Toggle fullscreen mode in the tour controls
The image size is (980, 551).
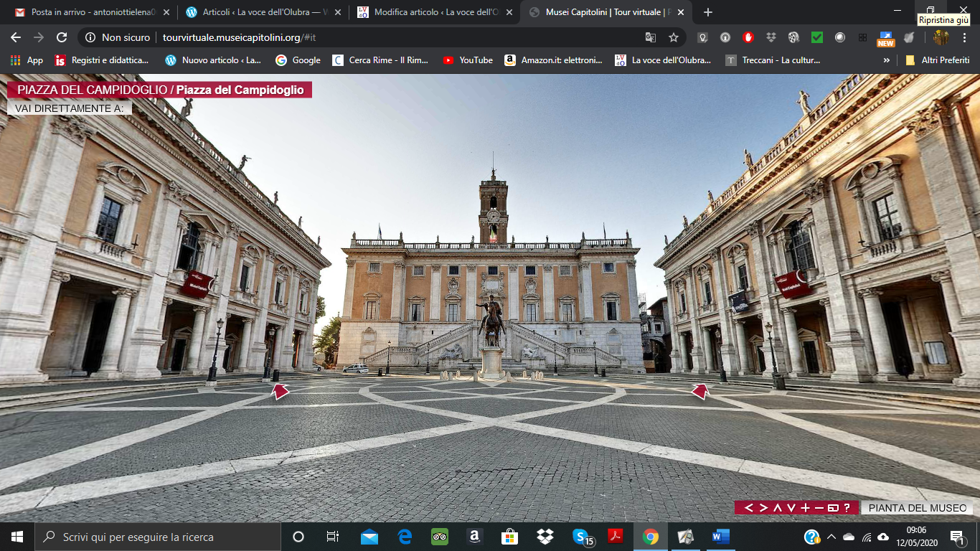click(x=833, y=508)
